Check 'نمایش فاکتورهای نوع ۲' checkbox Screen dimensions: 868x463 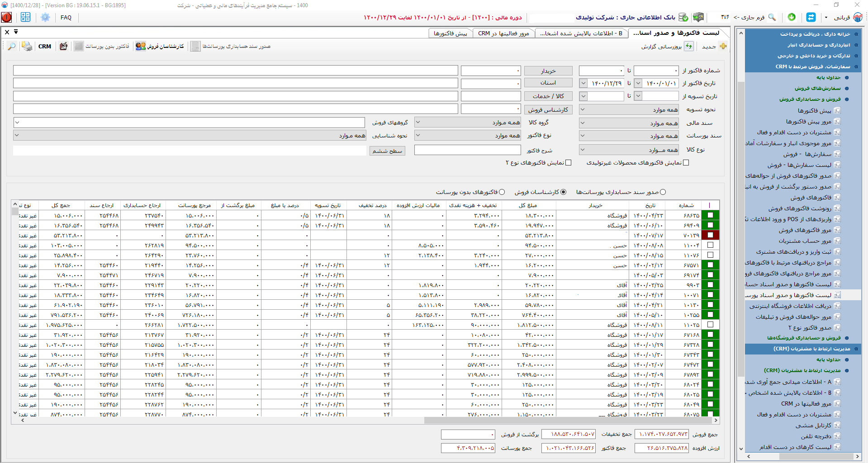pyautogui.click(x=569, y=163)
